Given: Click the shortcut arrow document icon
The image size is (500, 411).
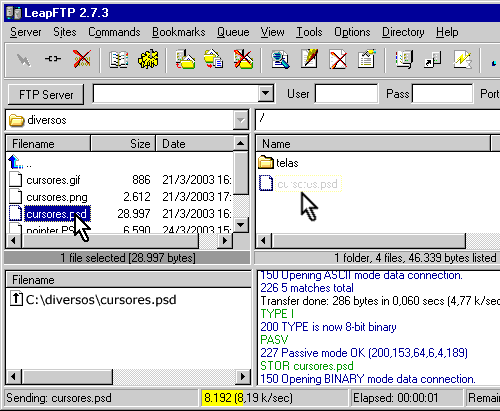Looking at the screenshot, I should pyautogui.click(x=433, y=60).
